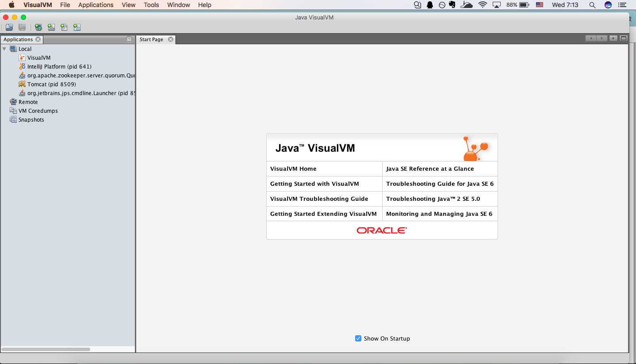Minimize the Applications panel with its square button
This screenshot has width=636, height=364.
coord(129,39)
